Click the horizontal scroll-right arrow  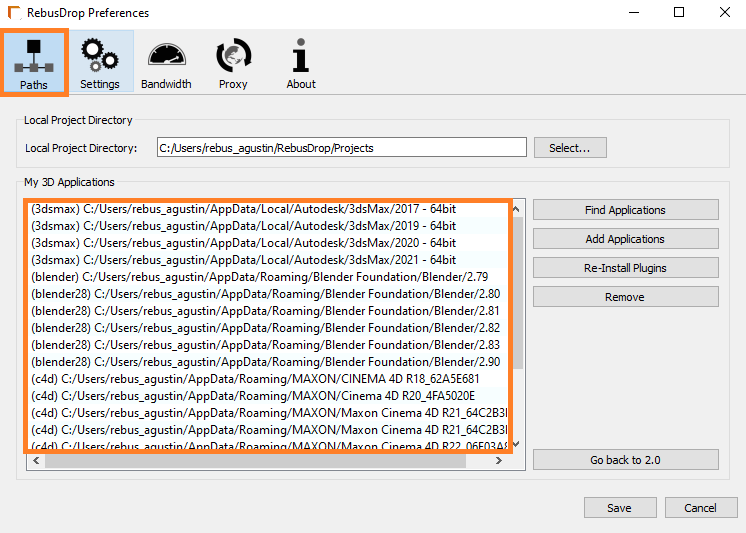point(499,460)
